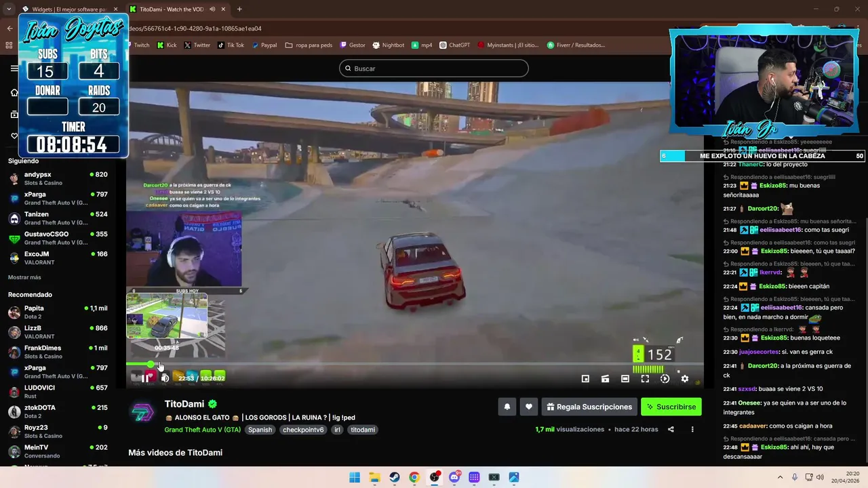This screenshot has width=868, height=488.
Task: Select the checkpointv6 tag
Action: coord(303,430)
